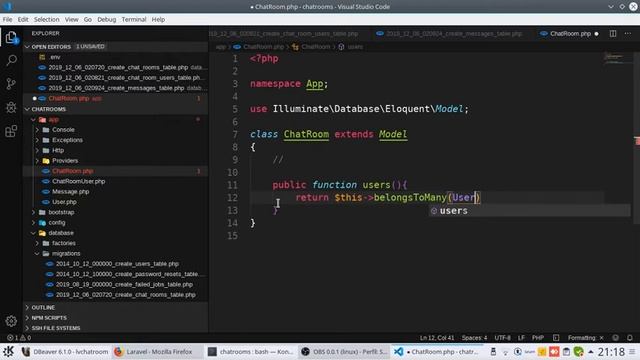
Task: Open the Go menu
Action: (x=88, y=19)
